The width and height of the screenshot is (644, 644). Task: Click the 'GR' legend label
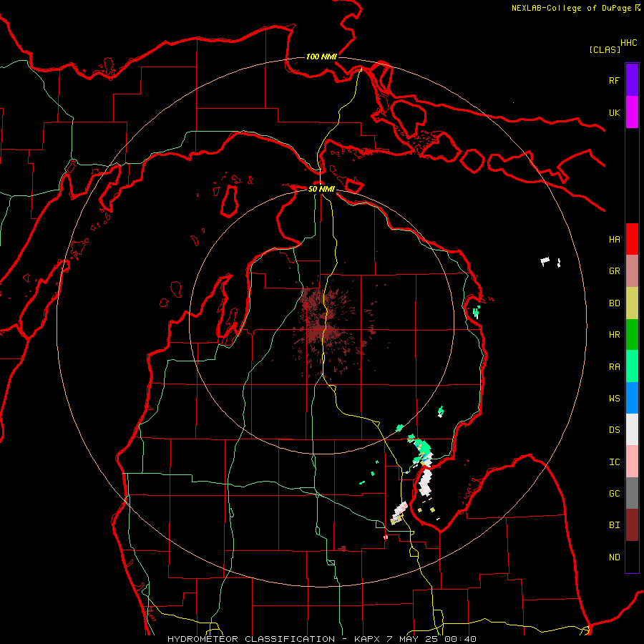pos(614,271)
